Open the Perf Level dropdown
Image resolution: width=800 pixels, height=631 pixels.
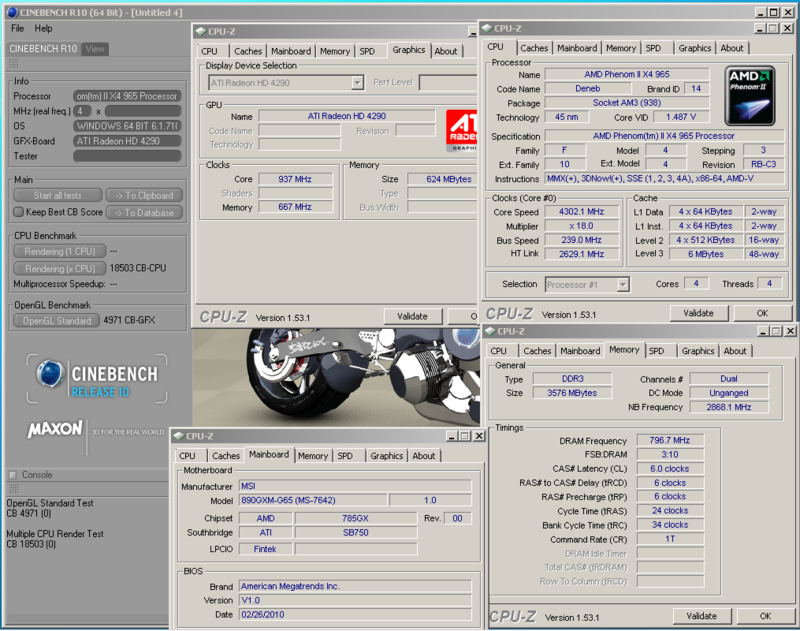point(448,82)
